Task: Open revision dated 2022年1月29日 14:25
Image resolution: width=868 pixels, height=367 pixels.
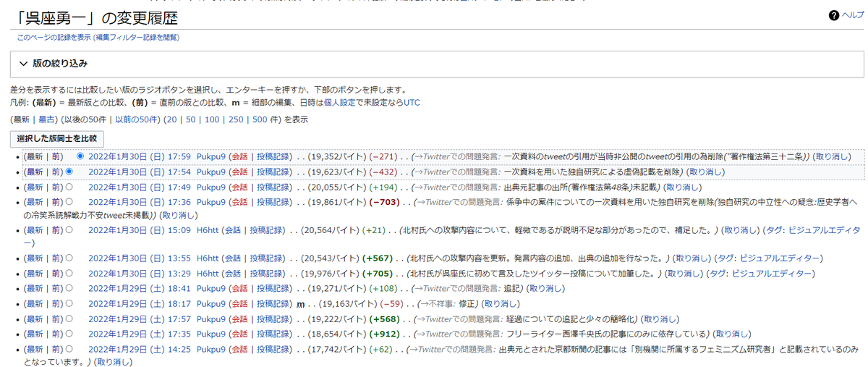Action: click(139, 350)
